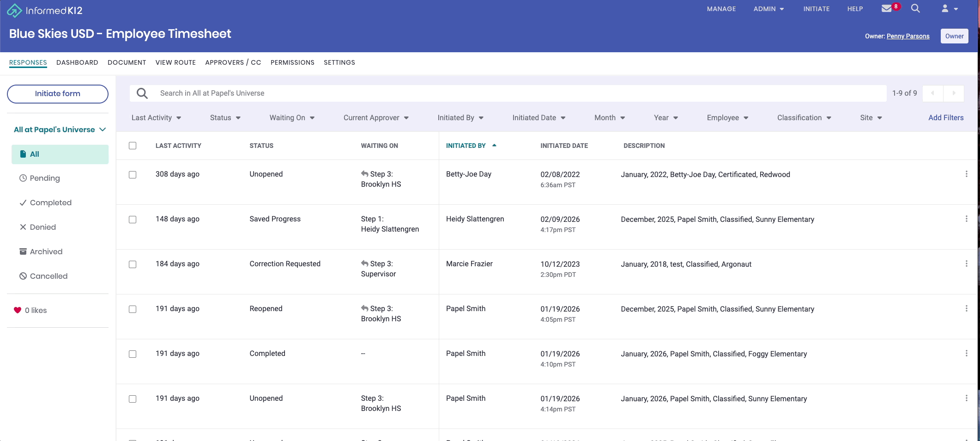Expand the Status filter dropdown
The image size is (980, 441).
click(x=225, y=118)
